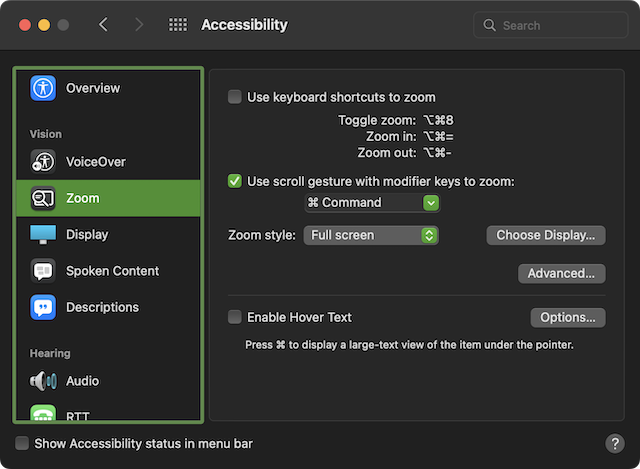640x469 pixels.
Task: Click the Overview accessibility icon
Action: pyautogui.click(x=43, y=88)
